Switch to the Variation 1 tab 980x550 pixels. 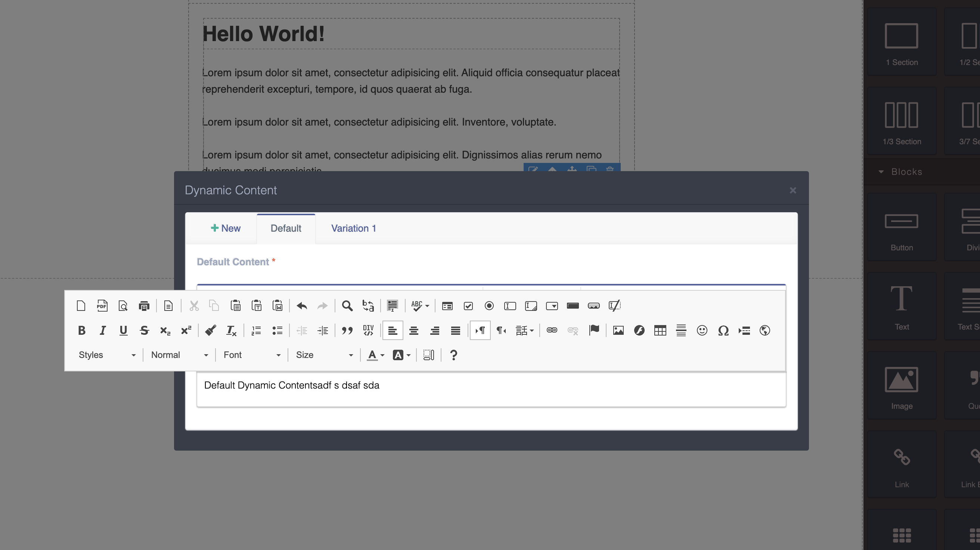click(353, 228)
